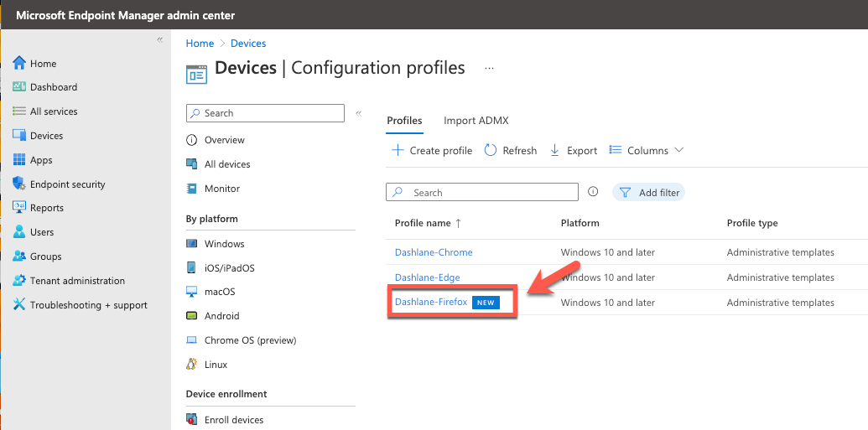
Task: Open the Dashlane-Firefox profile
Action: pyautogui.click(x=431, y=302)
